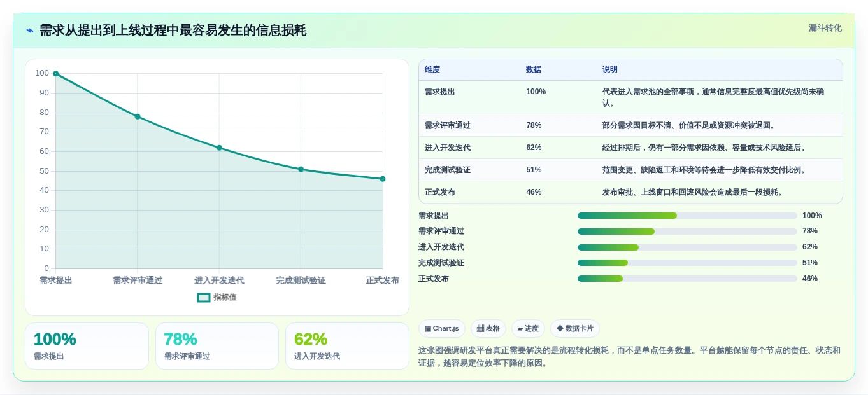Click the 62% value in table
Viewport: 868px width, 395px height.
(x=534, y=148)
